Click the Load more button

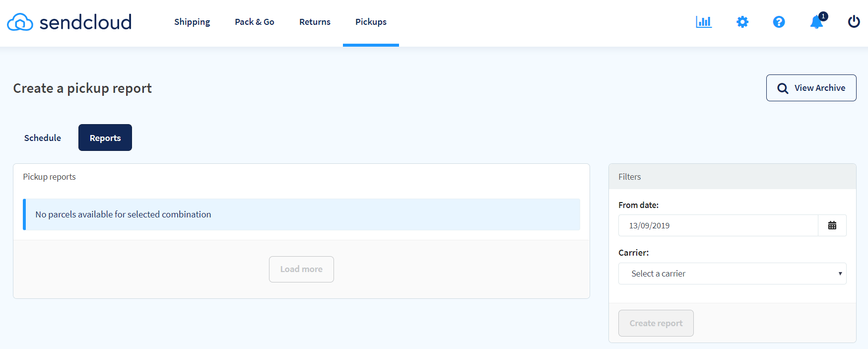[301, 269]
